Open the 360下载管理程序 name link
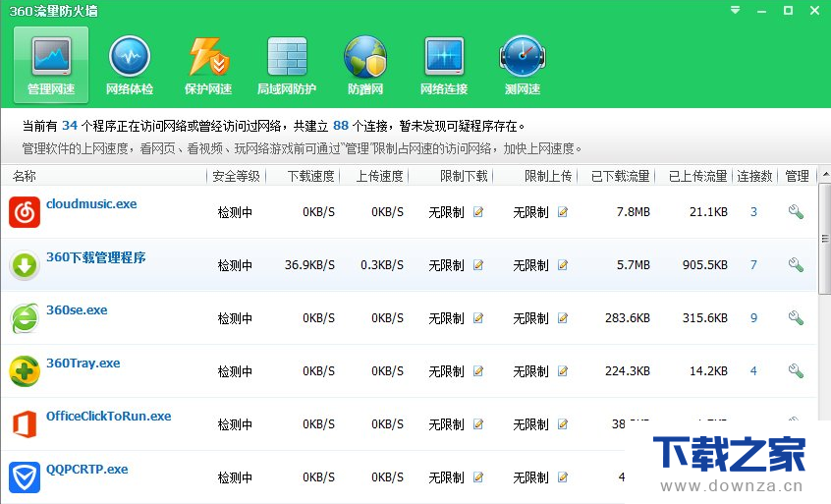This screenshot has width=831, height=504. [x=96, y=257]
